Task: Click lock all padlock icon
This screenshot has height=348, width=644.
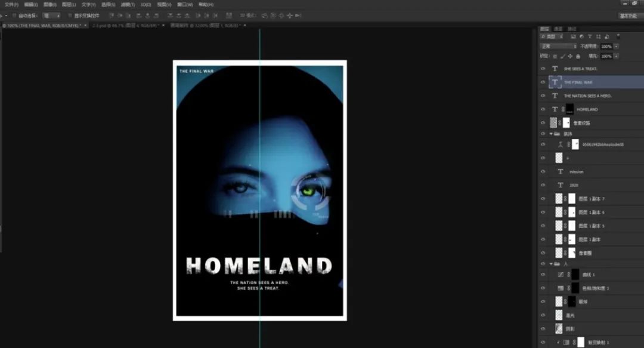Action: click(578, 56)
